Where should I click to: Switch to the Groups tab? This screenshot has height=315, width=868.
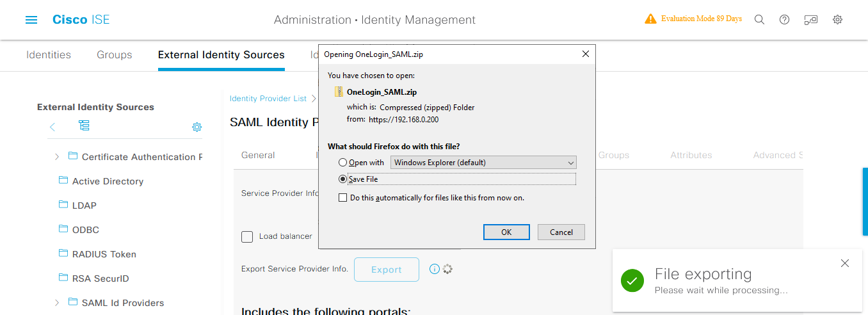point(115,55)
